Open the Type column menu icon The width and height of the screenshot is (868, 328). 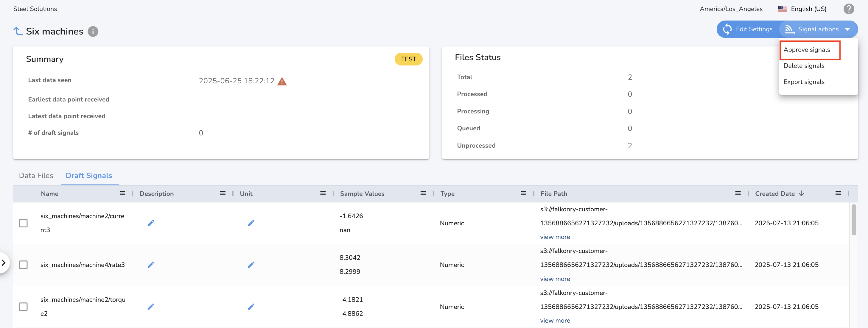click(523, 193)
